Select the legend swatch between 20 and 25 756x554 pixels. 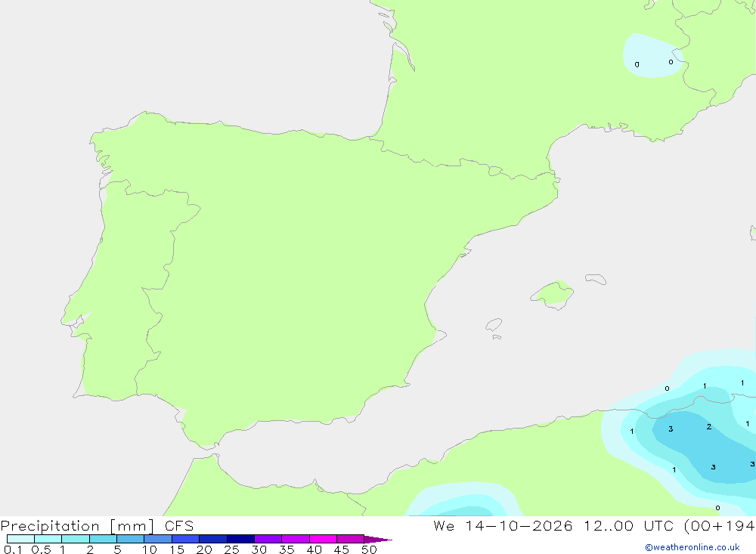(213, 539)
